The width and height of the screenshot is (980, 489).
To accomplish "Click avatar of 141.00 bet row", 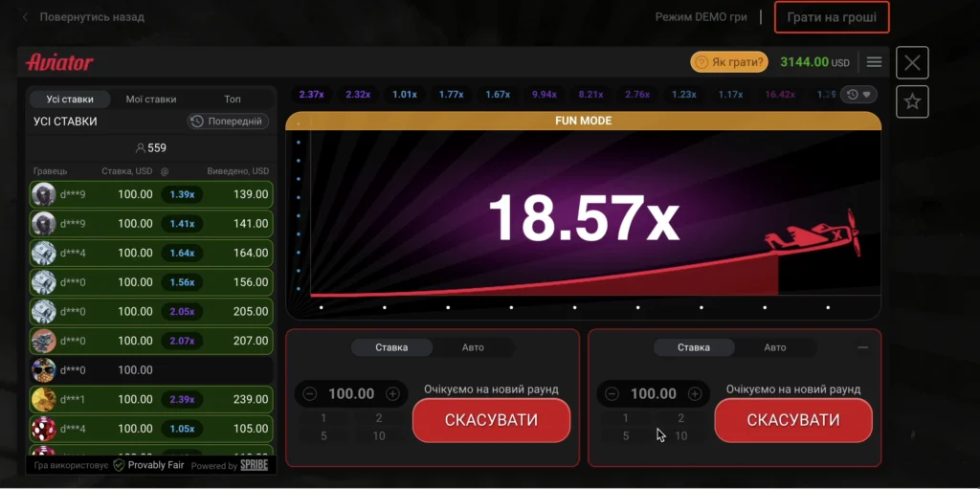I will (x=44, y=224).
